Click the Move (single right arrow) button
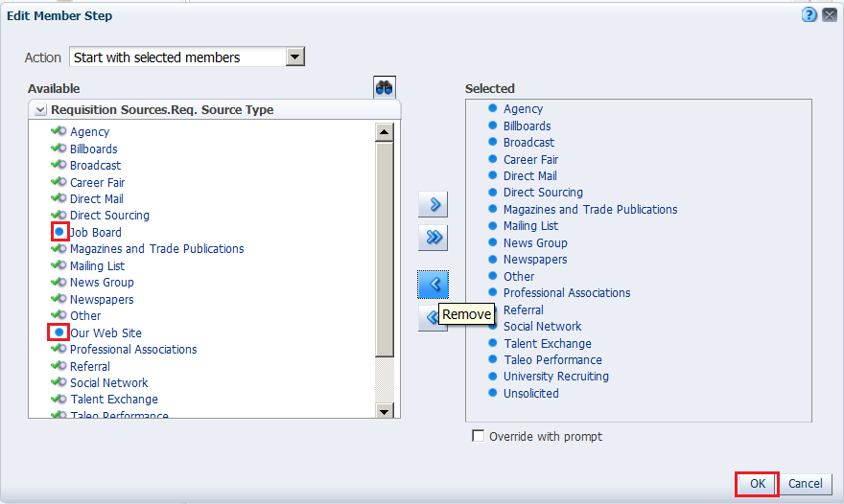Screen dimensions: 844x504 (434, 204)
